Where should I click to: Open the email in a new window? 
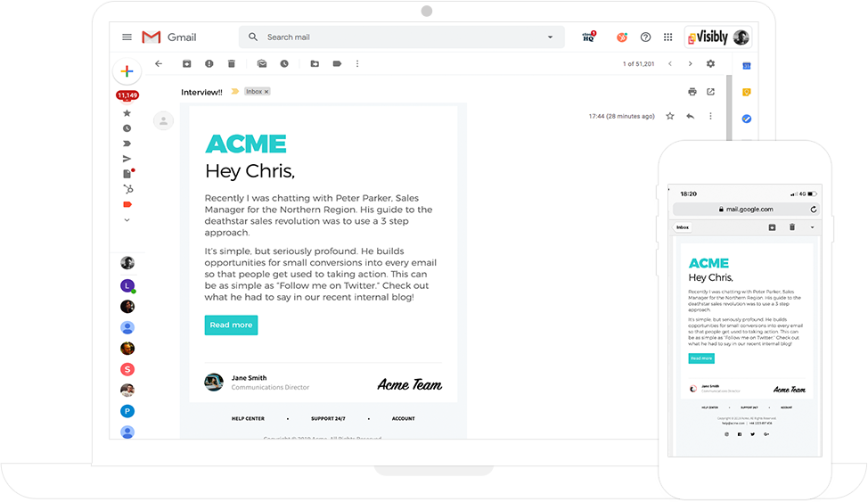(711, 92)
